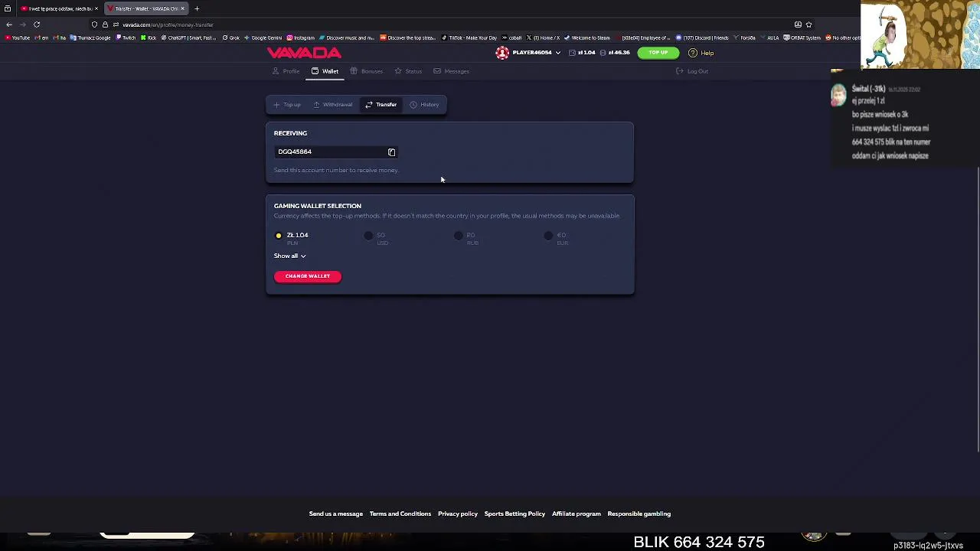Bookmark this page with star icon
The height and width of the screenshot is (551, 980).
pos(808,24)
